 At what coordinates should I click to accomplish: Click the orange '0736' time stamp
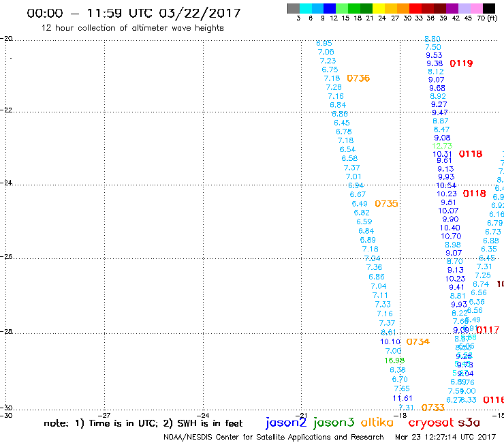[358, 78]
